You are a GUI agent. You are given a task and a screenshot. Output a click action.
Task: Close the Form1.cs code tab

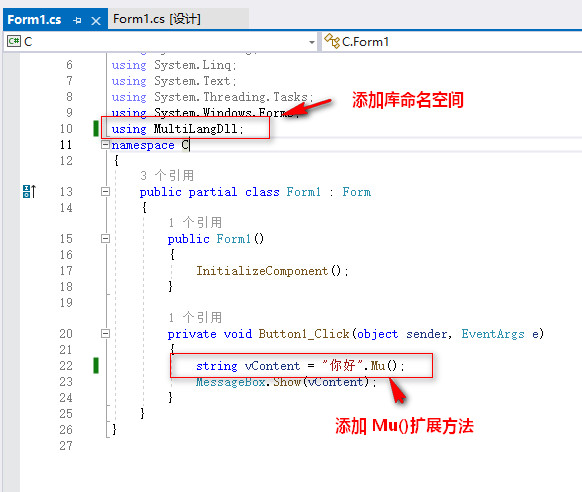(96, 21)
